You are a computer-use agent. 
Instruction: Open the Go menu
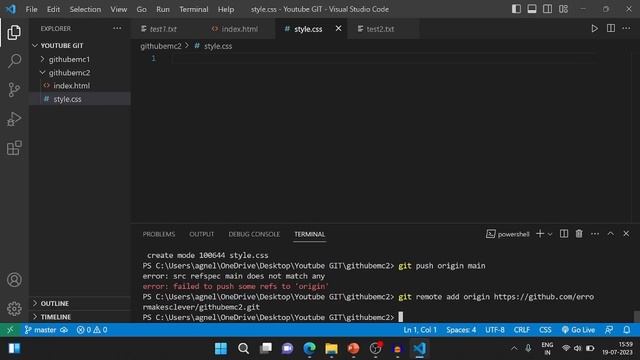point(141,9)
